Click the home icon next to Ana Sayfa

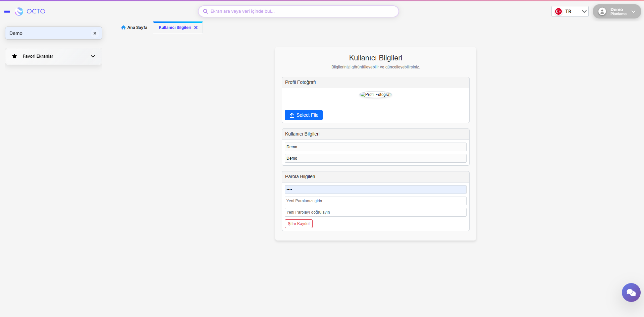[123, 27]
